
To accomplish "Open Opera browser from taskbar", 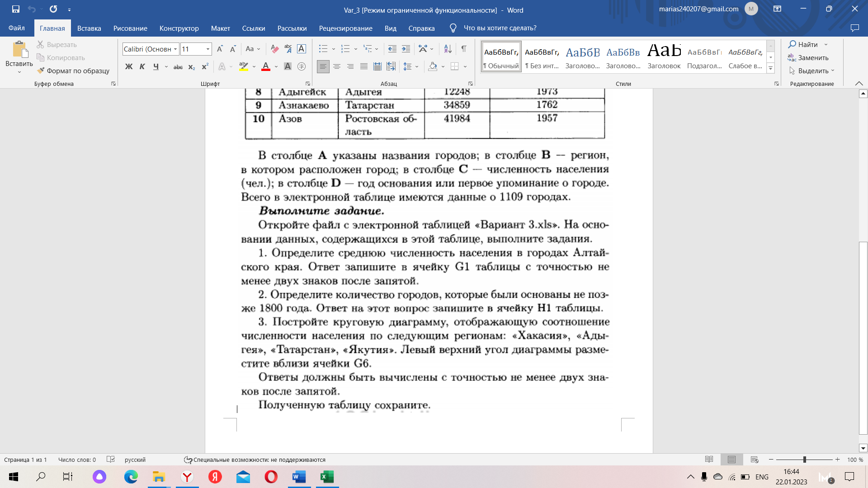I will (271, 477).
